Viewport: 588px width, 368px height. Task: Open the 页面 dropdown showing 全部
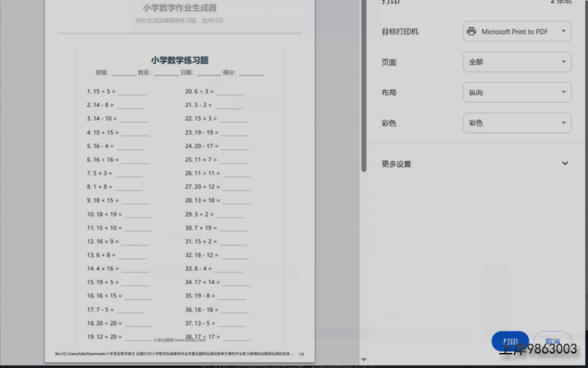point(516,62)
